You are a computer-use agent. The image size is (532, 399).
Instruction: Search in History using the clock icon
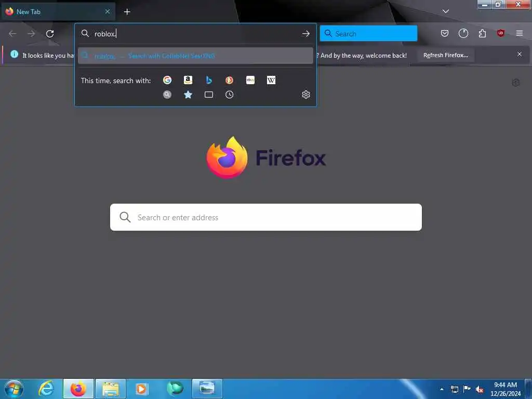click(229, 95)
